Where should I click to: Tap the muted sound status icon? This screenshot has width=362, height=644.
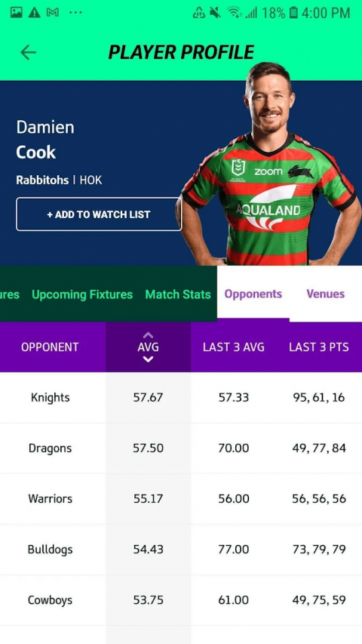click(215, 13)
